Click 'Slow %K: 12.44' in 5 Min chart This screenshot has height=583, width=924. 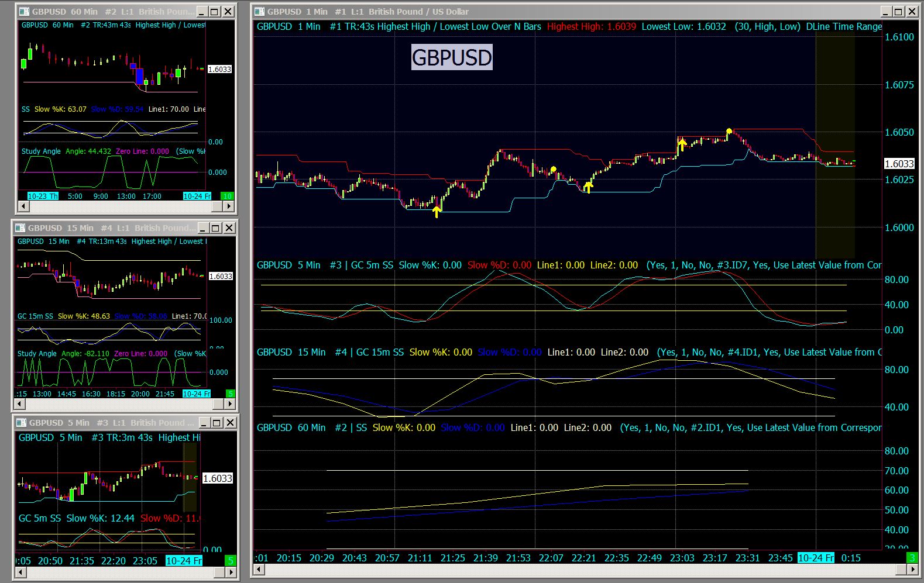100,518
